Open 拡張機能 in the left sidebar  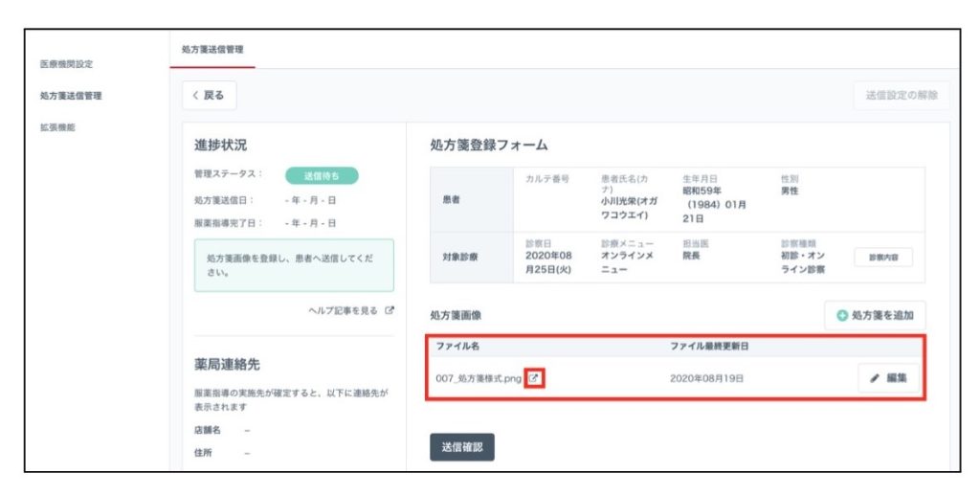click(x=57, y=126)
